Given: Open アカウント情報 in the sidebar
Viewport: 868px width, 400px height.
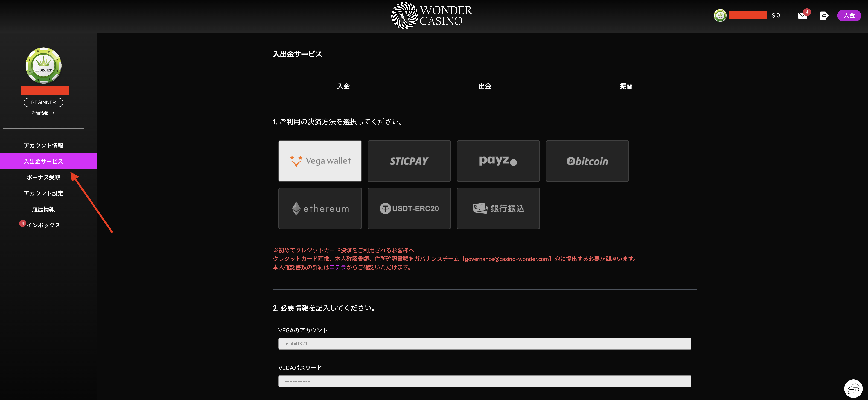Looking at the screenshot, I should [x=43, y=145].
